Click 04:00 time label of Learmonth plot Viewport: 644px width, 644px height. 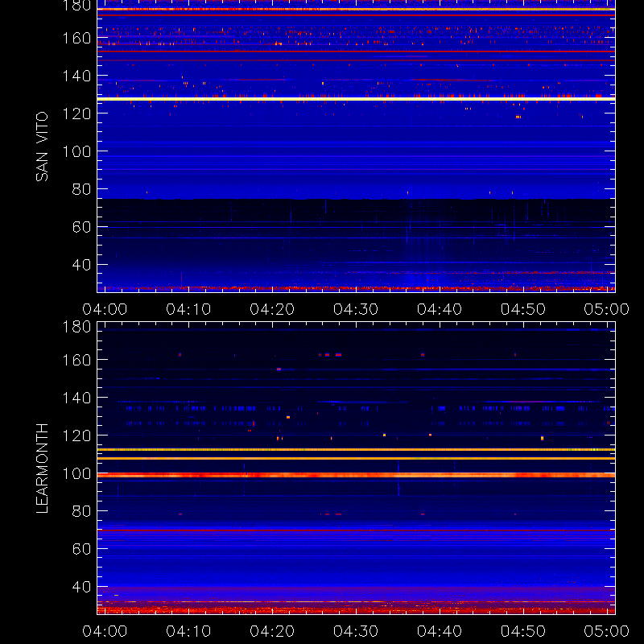click(x=105, y=631)
